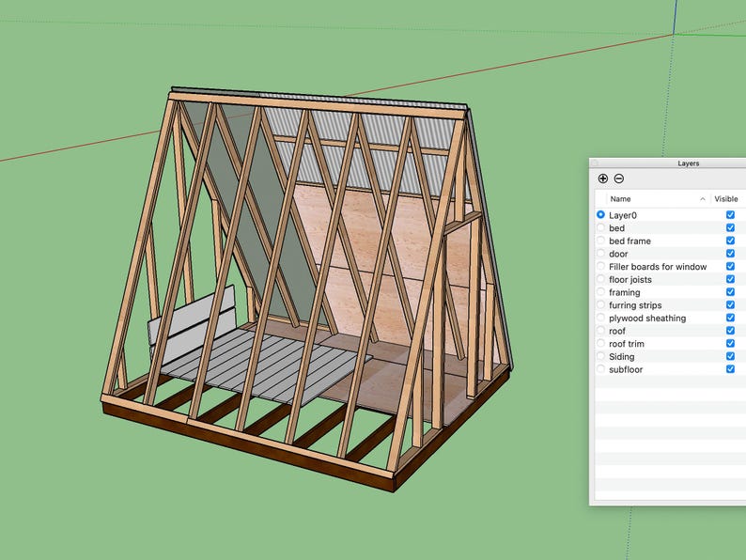The height and width of the screenshot is (560, 746).
Task: Activate framing layer radio
Action: click(x=600, y=291)
